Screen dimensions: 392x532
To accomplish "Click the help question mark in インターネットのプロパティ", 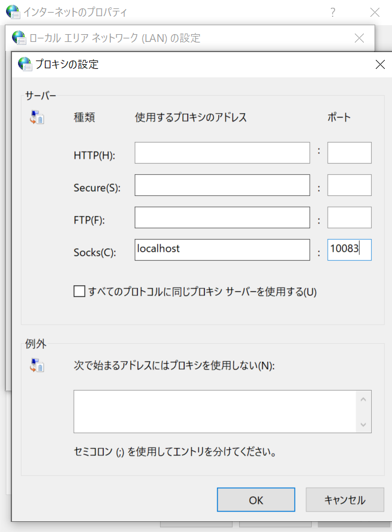I will (333, 13).
